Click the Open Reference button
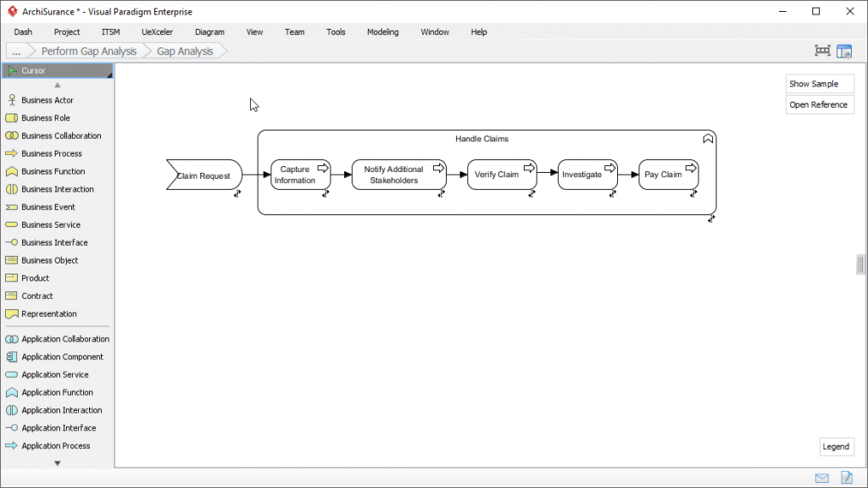Image resolution: width=868 pixels, height=488 pixels. [819, 104]
